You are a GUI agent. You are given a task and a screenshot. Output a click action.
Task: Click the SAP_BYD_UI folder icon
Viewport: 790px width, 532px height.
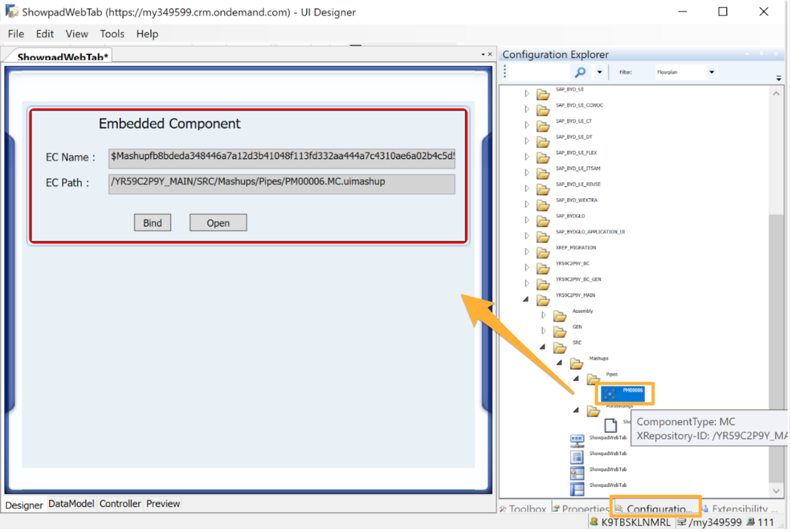[542, 93]
